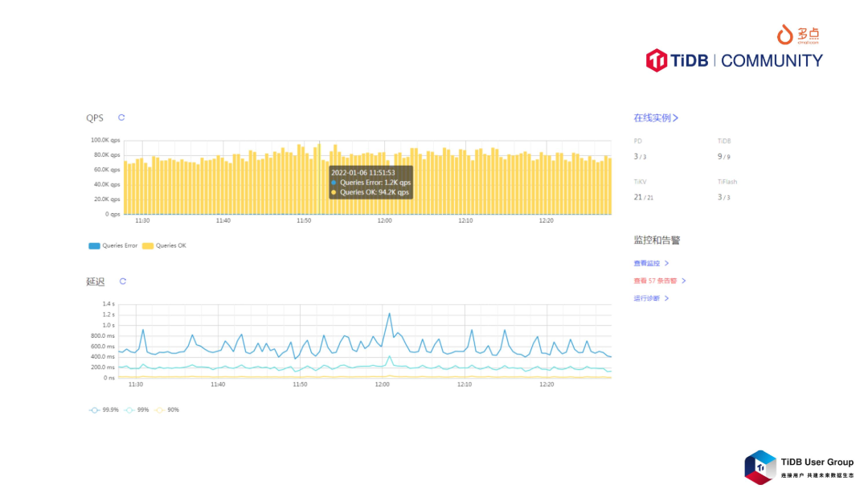This screenshot has width=868, height=489.
Task: View the 57 alerts link
Action: 659,281
